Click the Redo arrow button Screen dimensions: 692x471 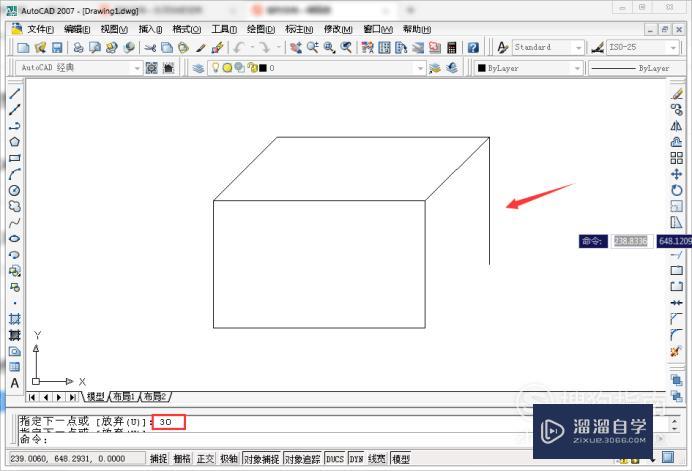265,47
